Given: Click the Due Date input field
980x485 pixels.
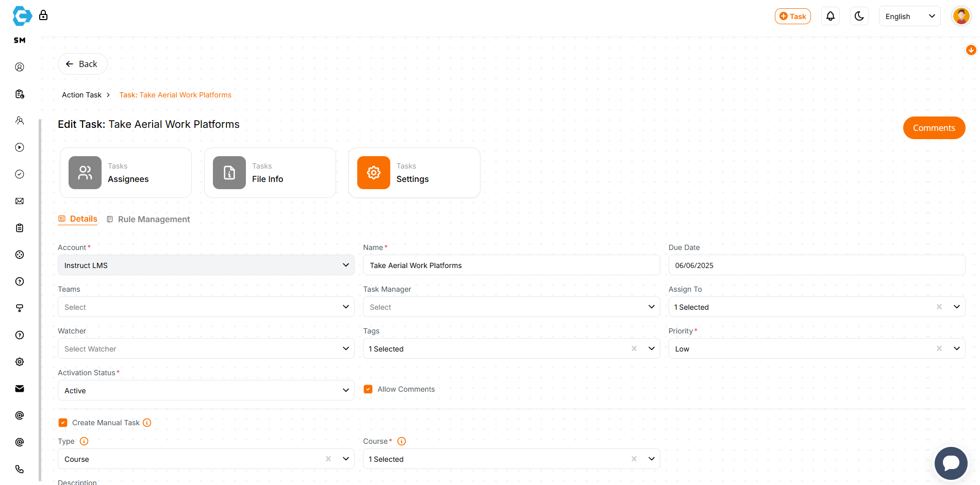Looking at the screenshot, I should point(816,265).
